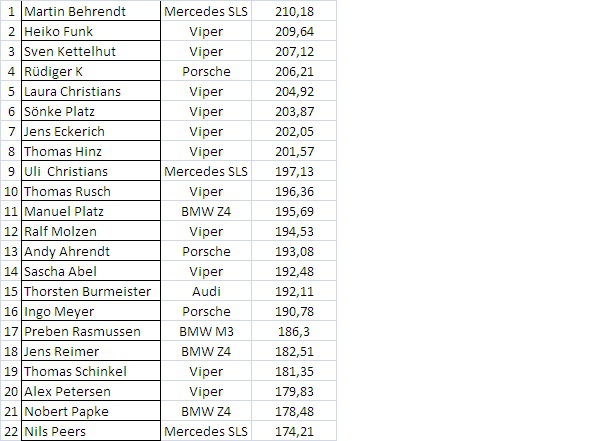Click Andy Ahrendt's Porsche cell
The height and width of the screenshot is (441, 614).
(207, 251)
